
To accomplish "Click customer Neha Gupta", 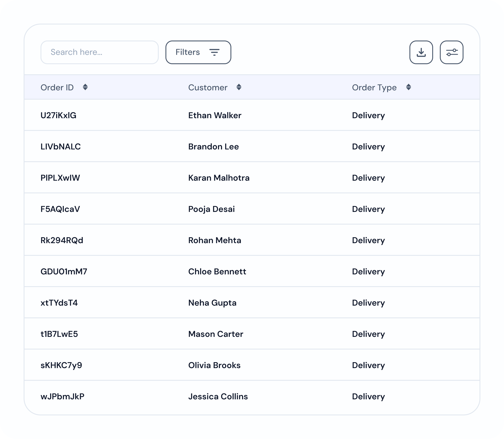I will [212, 303].
